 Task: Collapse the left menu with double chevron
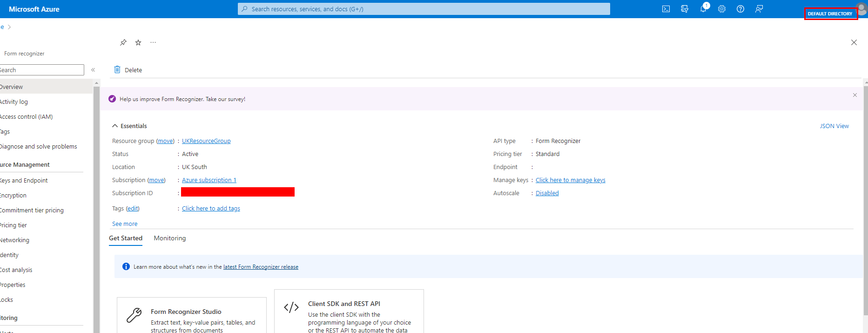[93, 70]
